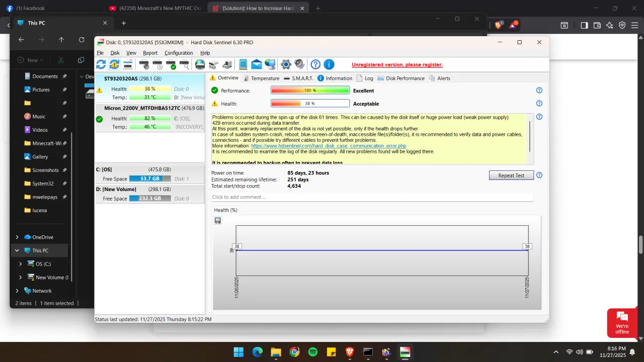Screen dimensions: 644x362
Task: Click the Windows Start button
Action: click(x=238, y=352)
